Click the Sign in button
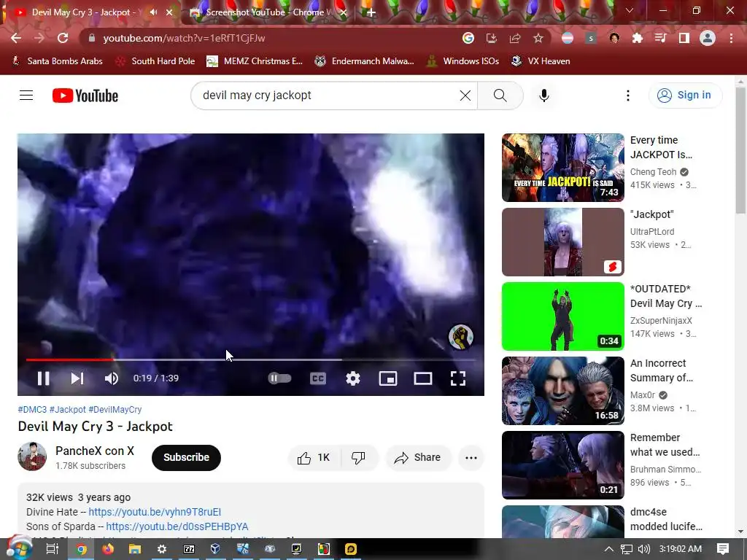The width and height of the screenshot is (747, 560). [685, 96]
